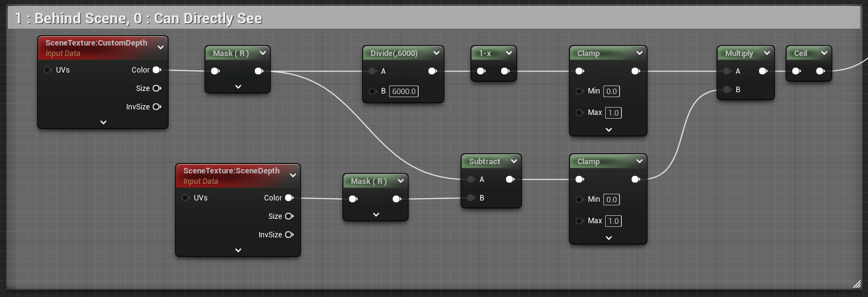Click the output pin of the Clamp fed by Subtract
868x297 pixels.
coord(636,180)
